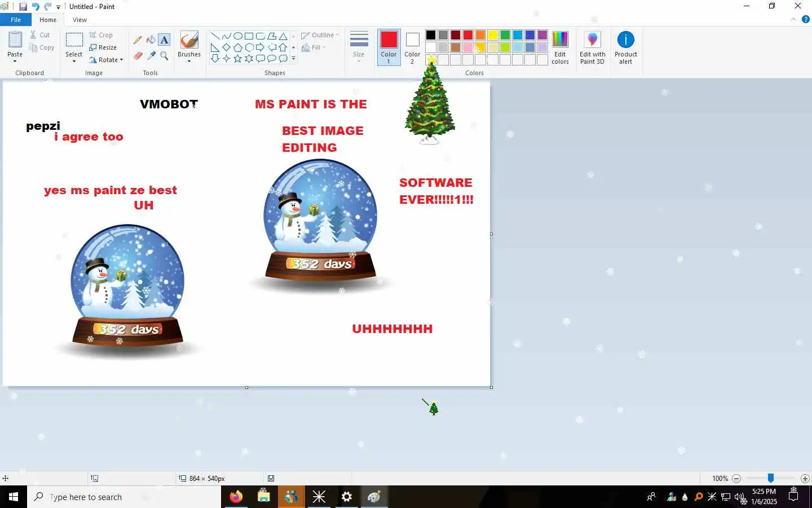Click Edit with Paint 3D button
The height and width of the screenshot is (508, 812).
pos(592,47)
